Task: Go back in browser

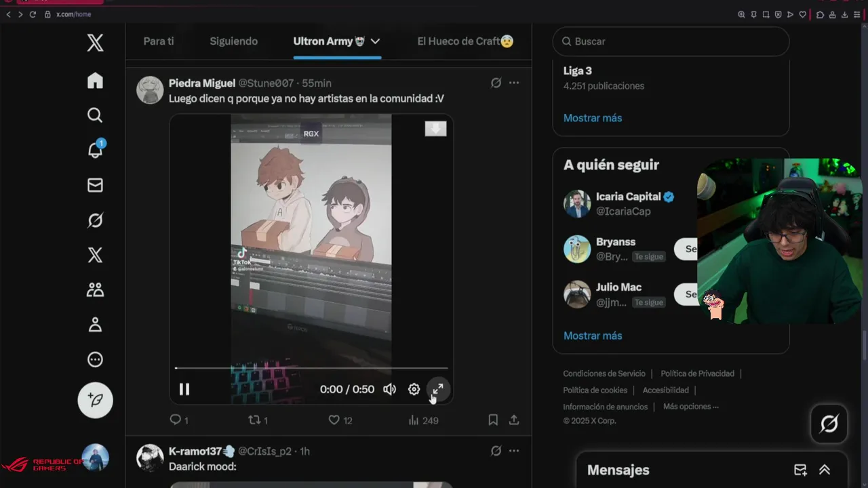Action: (8, 14)
